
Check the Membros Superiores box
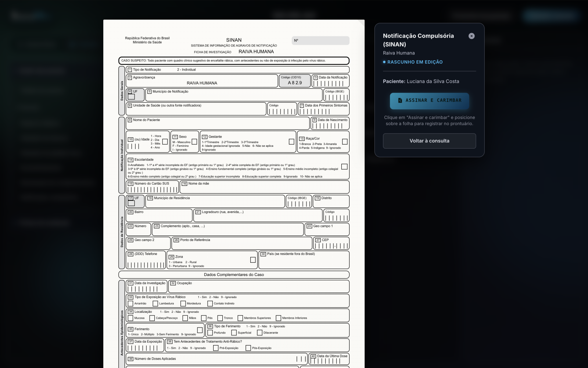240,318
